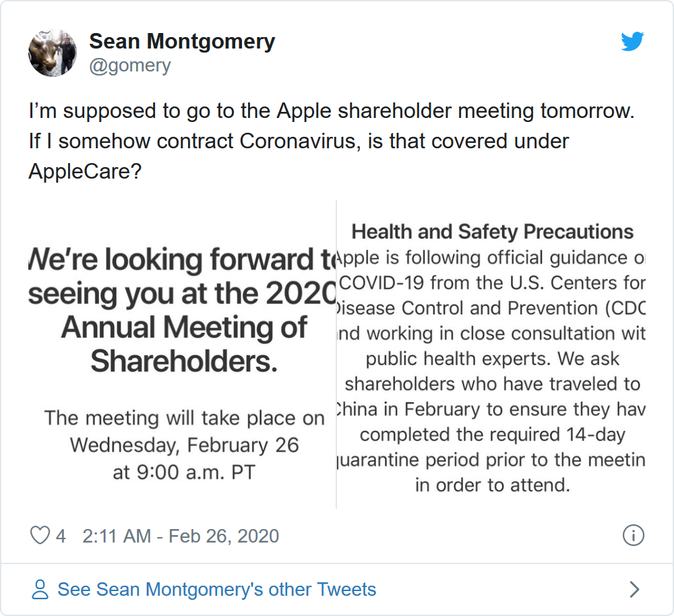Click the Wednesday, February 26 date text
Screen dimensions: 674x616
184,445
